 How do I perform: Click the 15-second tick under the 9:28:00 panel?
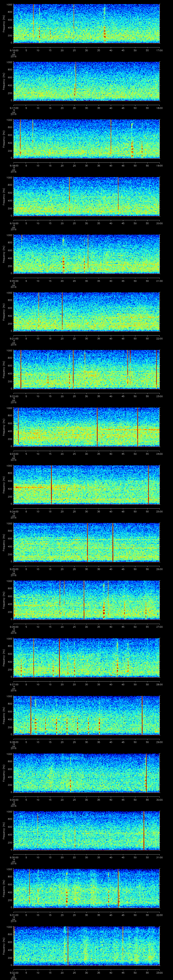coord(50,742)
